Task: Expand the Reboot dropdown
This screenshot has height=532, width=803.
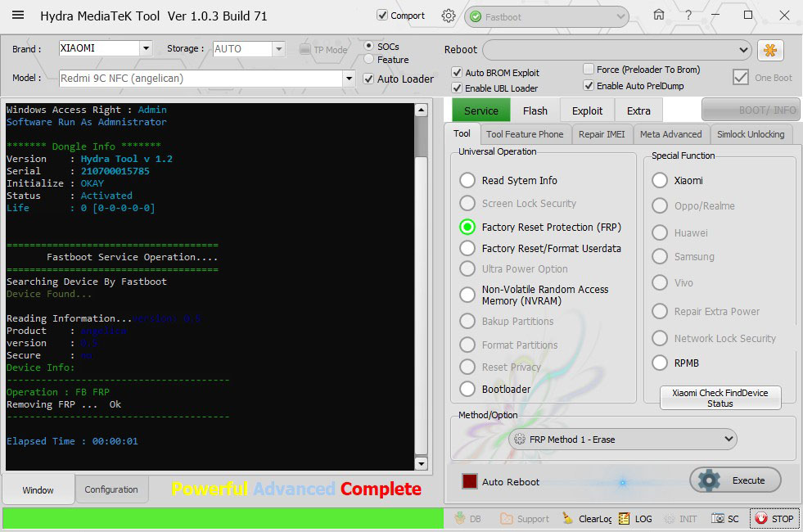Action: [x=616, y=50]
